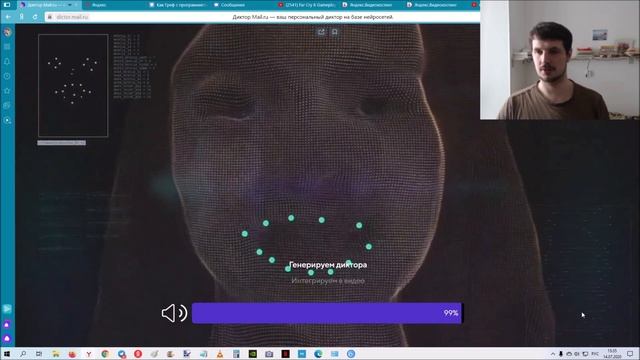The height and width of the screenshot is (360, 640).
Task: Click the middle purple app icon at sidebar bottom
Action: 7,324
